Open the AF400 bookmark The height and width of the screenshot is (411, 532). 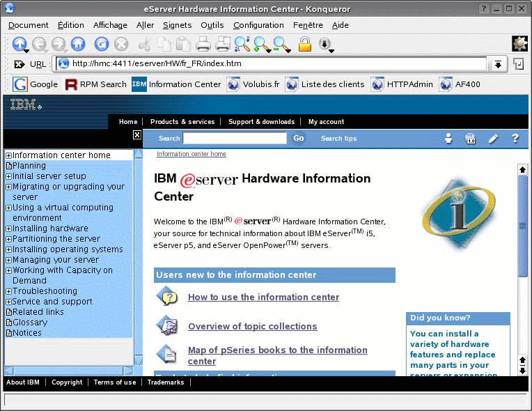460,84
